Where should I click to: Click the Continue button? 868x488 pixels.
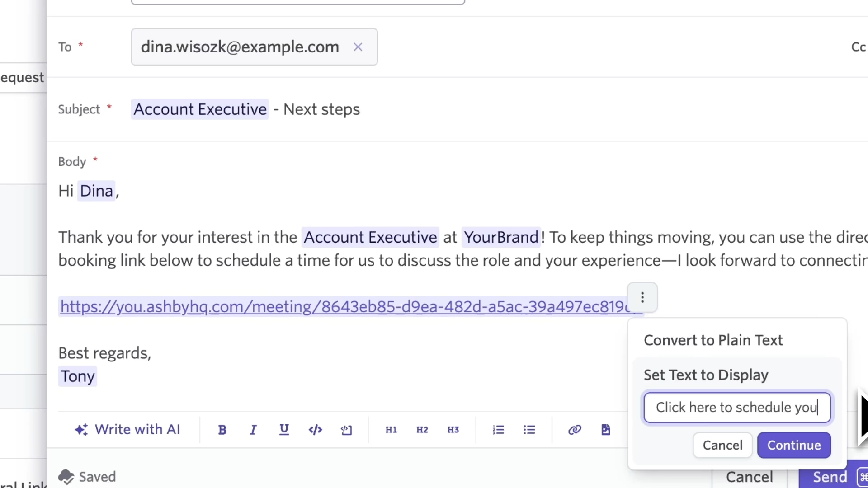[794, 445]
